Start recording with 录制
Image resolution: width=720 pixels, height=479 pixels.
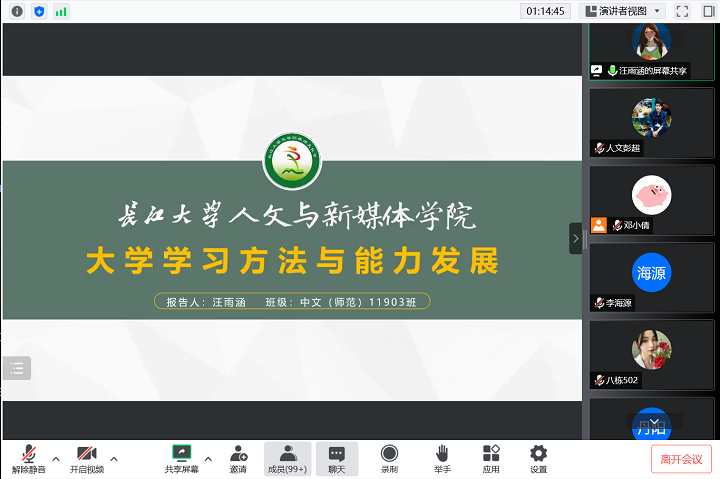coord(389,459)
